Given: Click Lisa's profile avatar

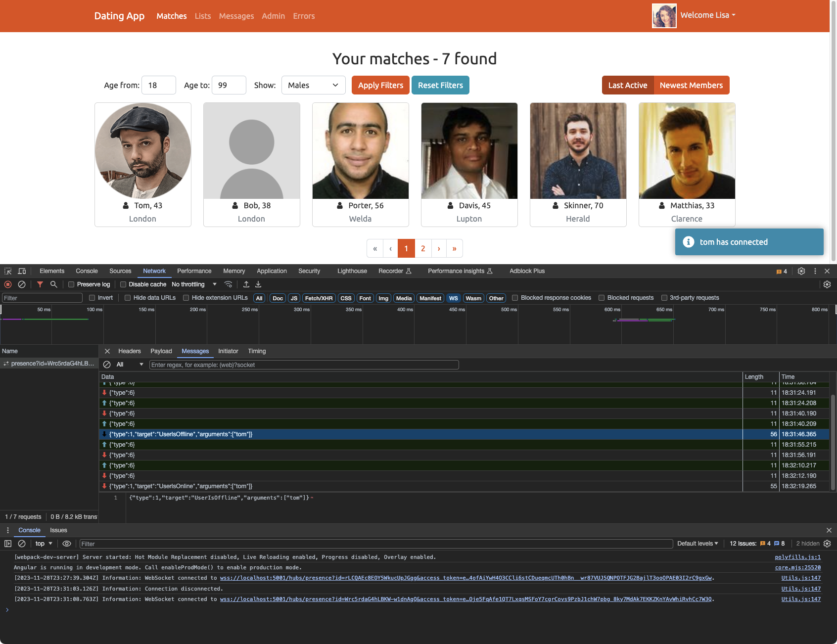Looking at the screenshot, I should (x=664, y=16).
